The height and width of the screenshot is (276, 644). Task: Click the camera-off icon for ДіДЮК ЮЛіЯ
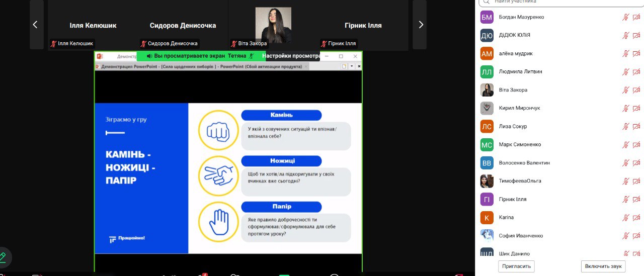(636, 35)
